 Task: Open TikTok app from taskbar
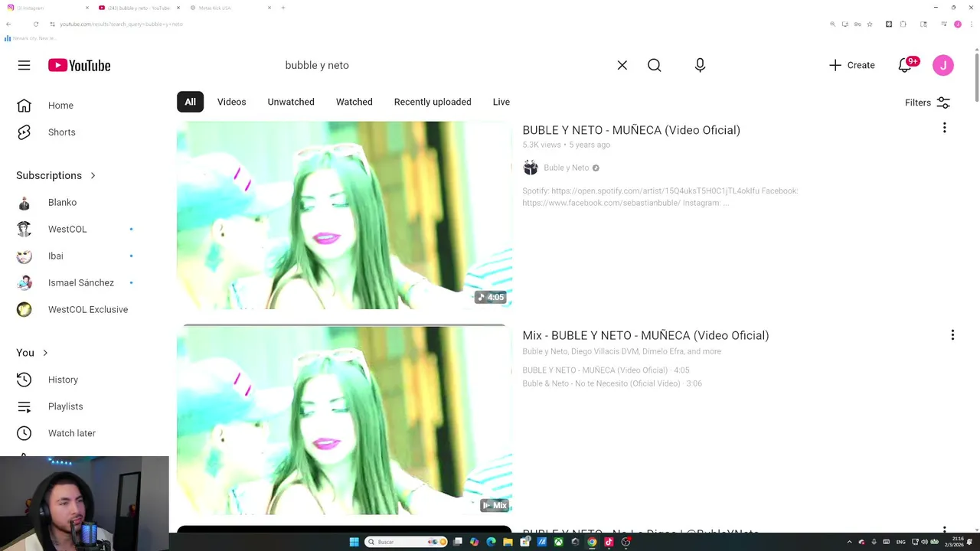pyautogui.click(x=609, y=542)
